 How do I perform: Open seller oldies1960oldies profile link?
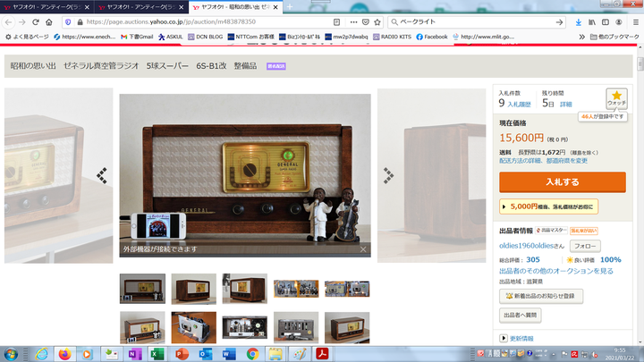pos(532,246)
